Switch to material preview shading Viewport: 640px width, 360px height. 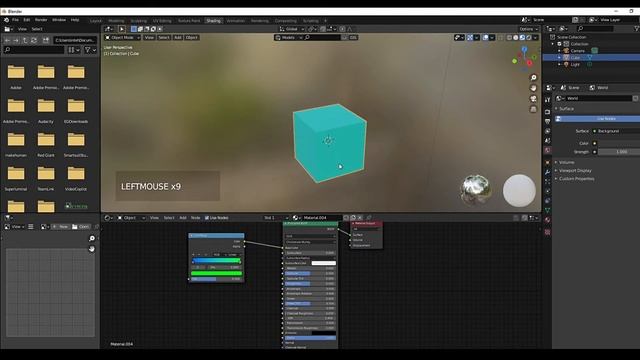tap(522, 38)
